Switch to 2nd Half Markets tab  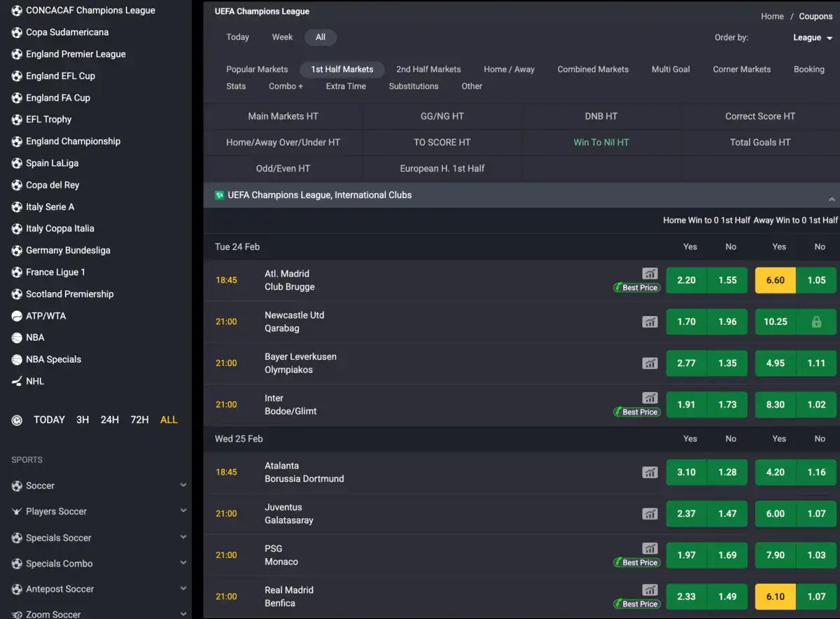tap(428, 69)
